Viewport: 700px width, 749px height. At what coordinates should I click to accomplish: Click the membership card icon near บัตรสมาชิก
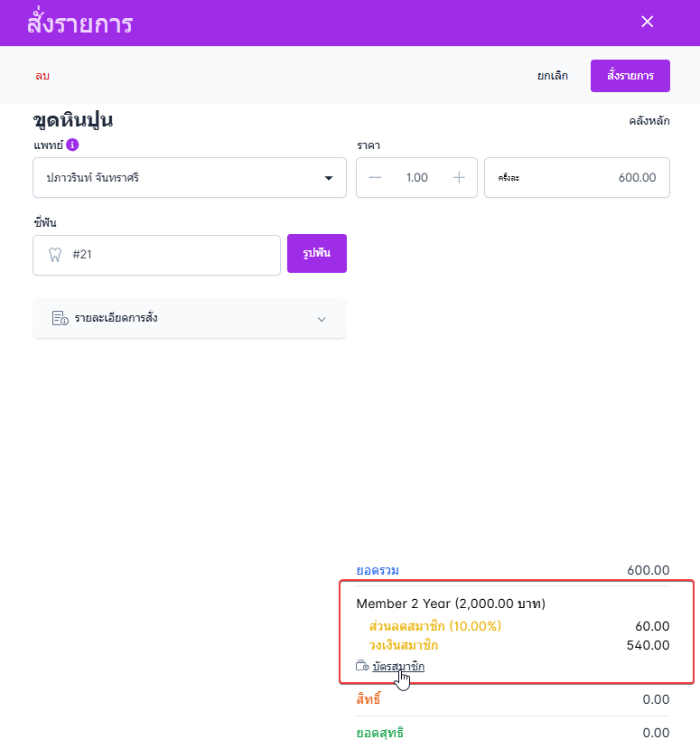[362, 667]
